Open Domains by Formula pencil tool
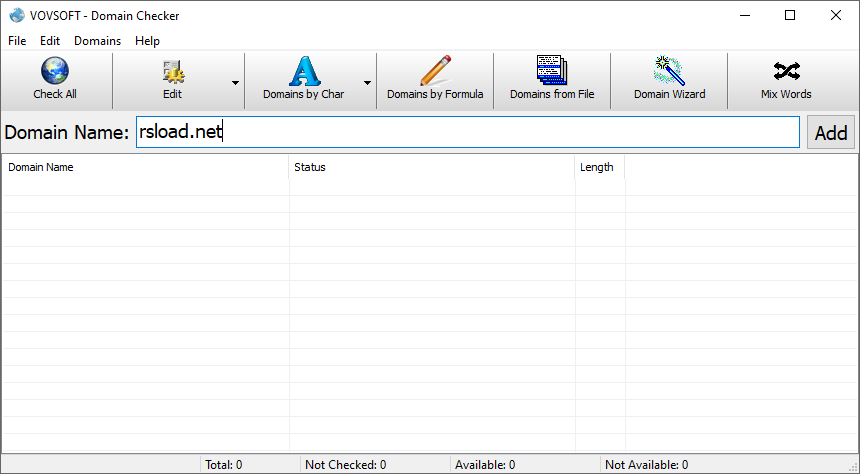Viewport: 860px width, 474px height. (x=435, y=81)
